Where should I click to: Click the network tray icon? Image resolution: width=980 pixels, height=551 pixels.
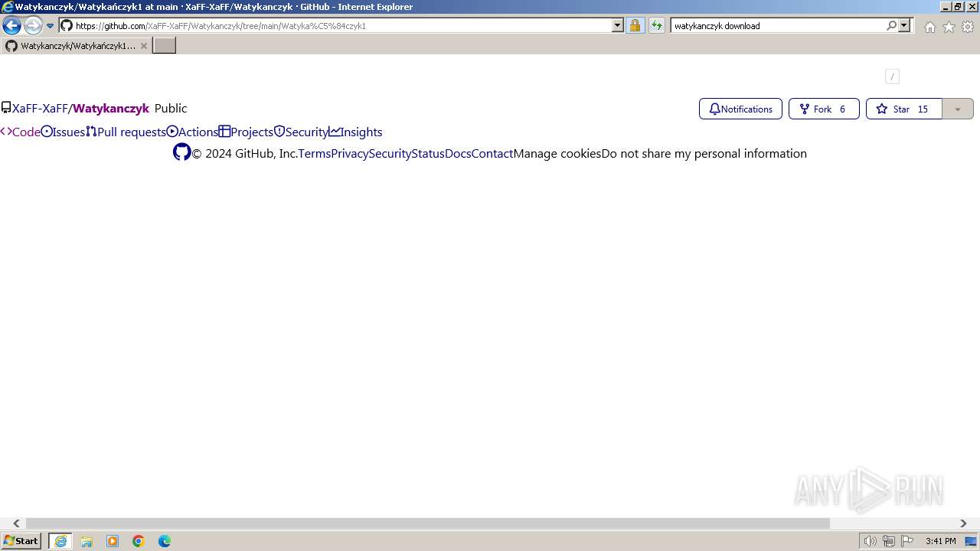[889, 541]
